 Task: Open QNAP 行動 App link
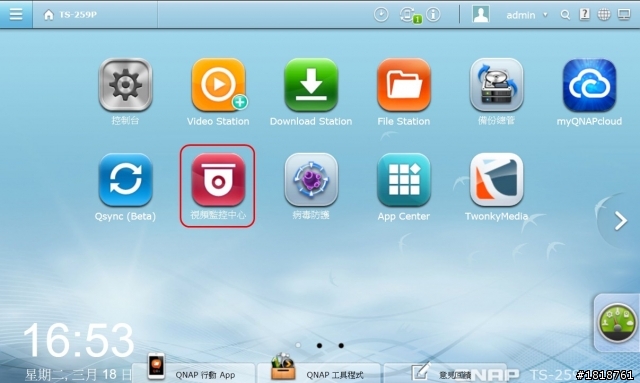[193, 373]
